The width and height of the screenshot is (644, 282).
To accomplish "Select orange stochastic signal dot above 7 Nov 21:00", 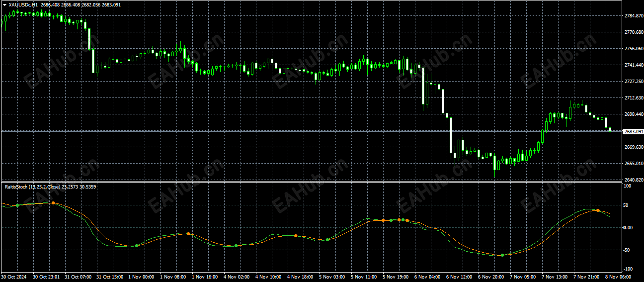I will [x=598, y=210].
